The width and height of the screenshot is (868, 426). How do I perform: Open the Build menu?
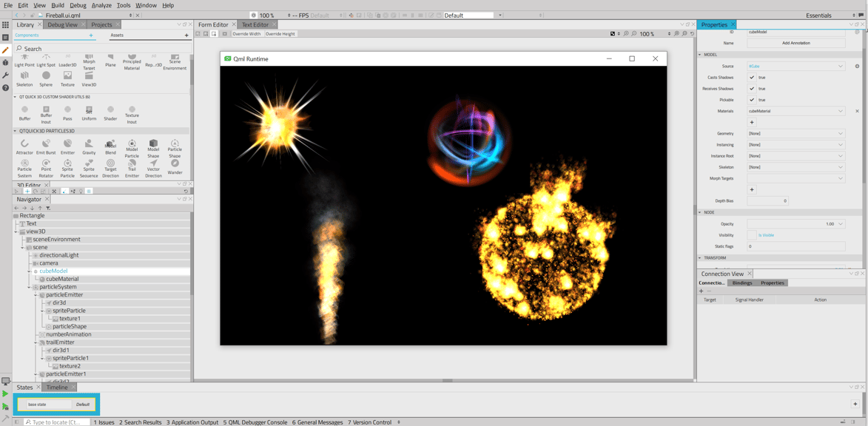[58, 4]
